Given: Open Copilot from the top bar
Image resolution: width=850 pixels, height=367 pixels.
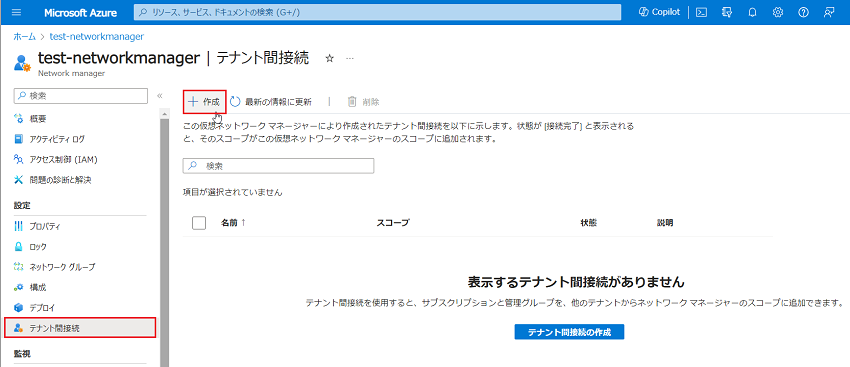Looking at the screenshot, I should point(660,12).
